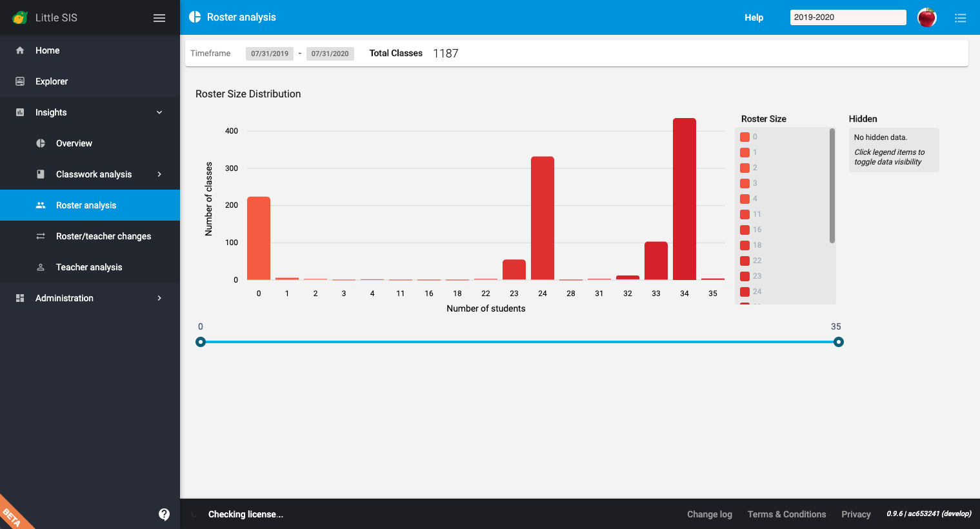Click the red apple user avatar
Screen dimensions: 980x529
click(x=926, y=17)
